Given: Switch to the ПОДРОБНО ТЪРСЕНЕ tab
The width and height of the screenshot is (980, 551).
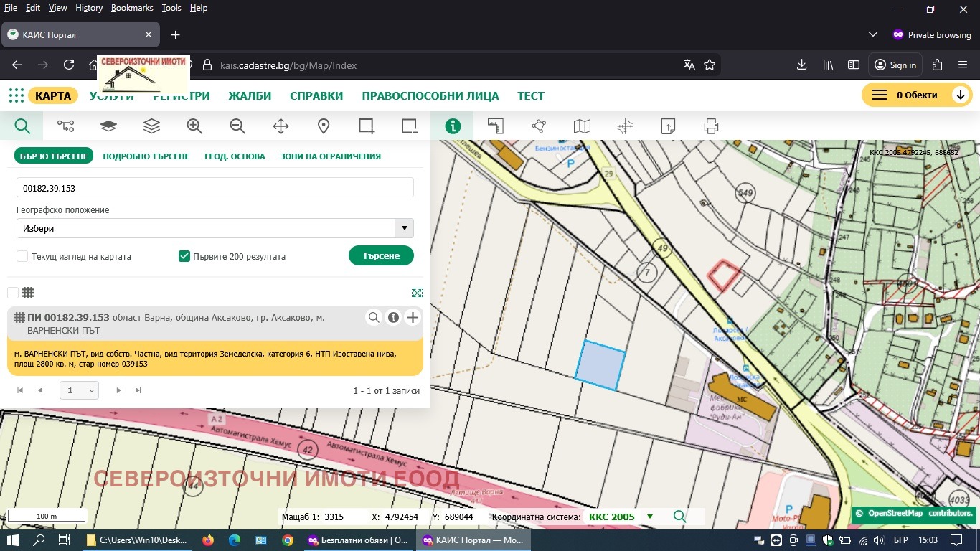Looking at the screenshot, I should (146, 156).
